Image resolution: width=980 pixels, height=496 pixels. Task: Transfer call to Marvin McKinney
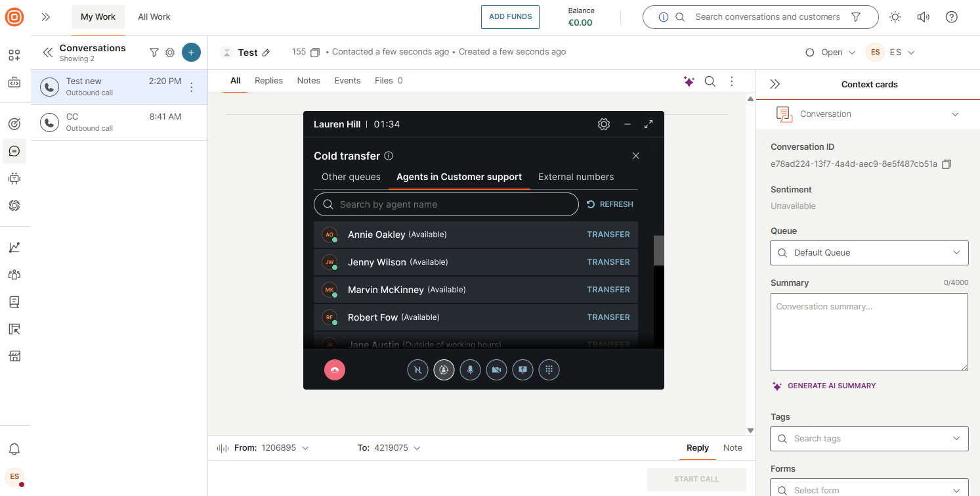(608, 290)
